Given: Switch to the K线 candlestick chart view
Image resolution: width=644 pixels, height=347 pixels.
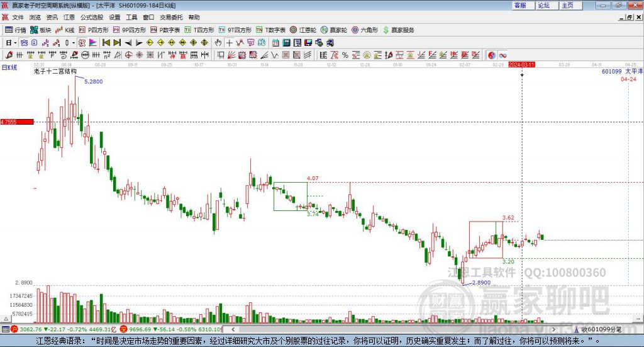Looking at the screenshot, I should pos(65,30).
